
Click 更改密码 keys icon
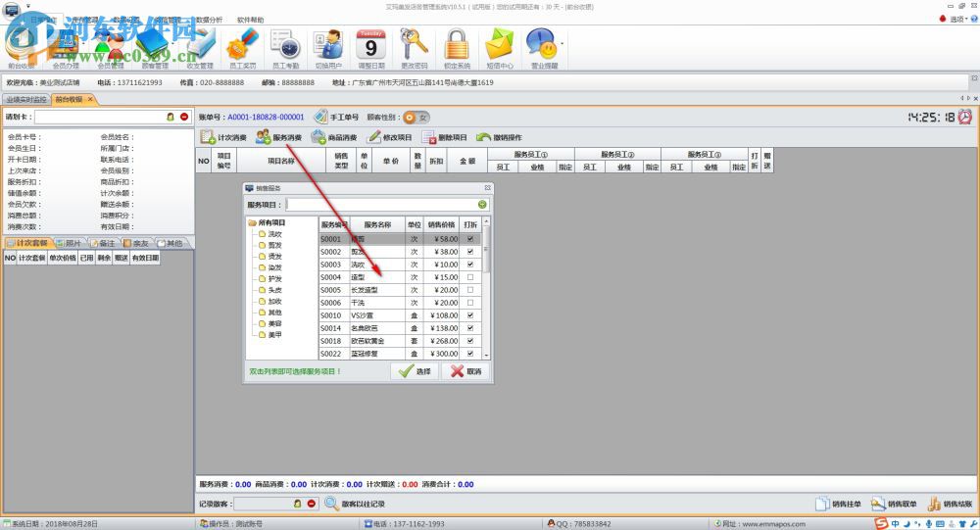(x=414, y=49)
